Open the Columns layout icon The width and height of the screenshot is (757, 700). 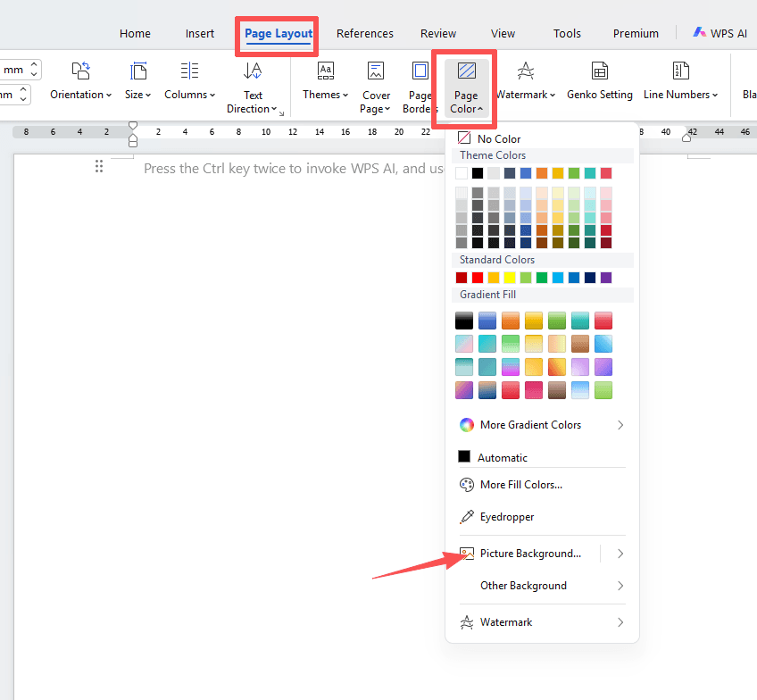coord(189,72)
